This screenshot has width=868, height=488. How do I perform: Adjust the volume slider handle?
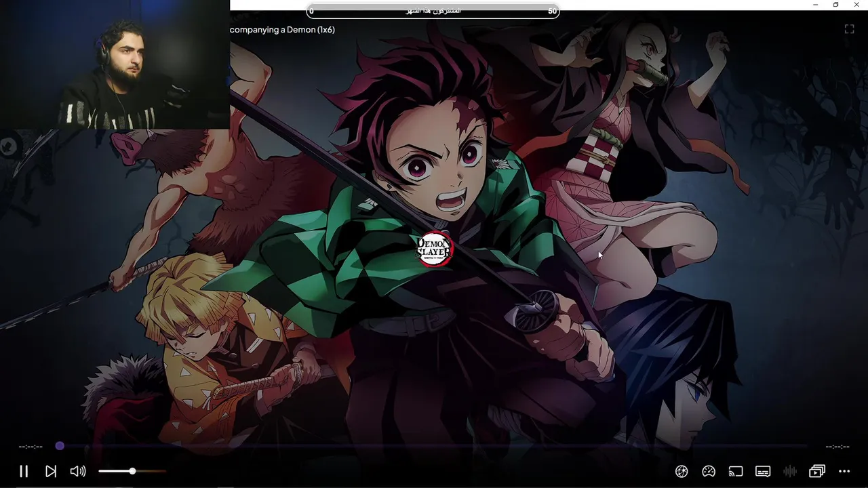pyautogui.click(x=132, y=471)
